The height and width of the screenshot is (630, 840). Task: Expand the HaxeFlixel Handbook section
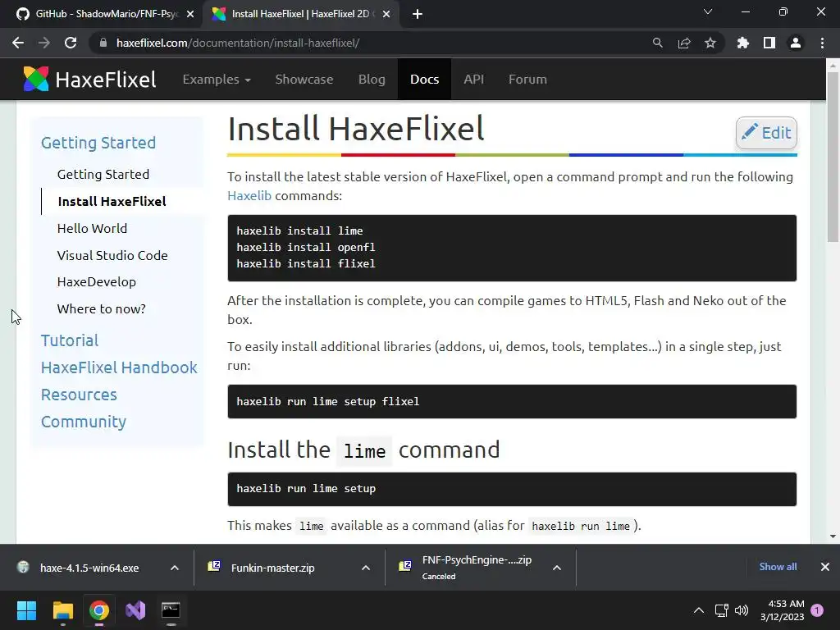119,367
